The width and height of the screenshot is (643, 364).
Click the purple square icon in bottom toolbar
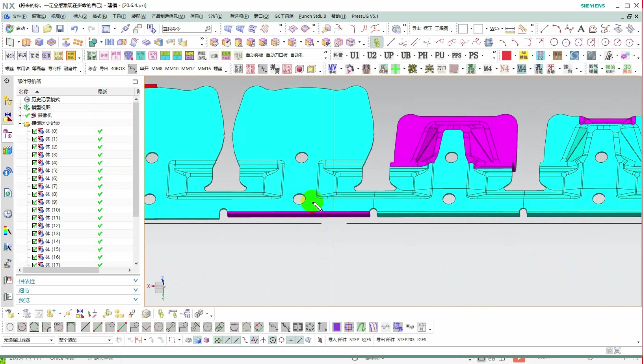pos(336,327)
